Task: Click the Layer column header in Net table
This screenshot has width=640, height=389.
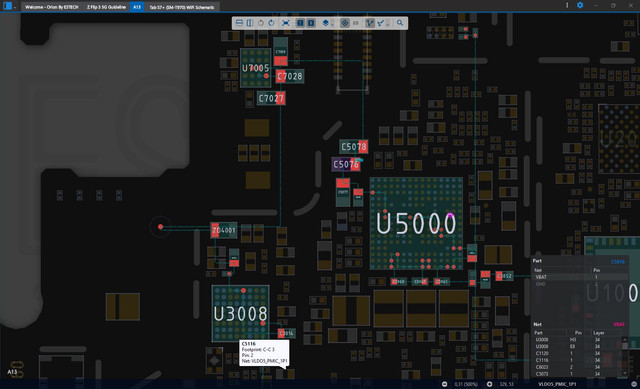Action: pyautogui.click(x=599, y=333)
